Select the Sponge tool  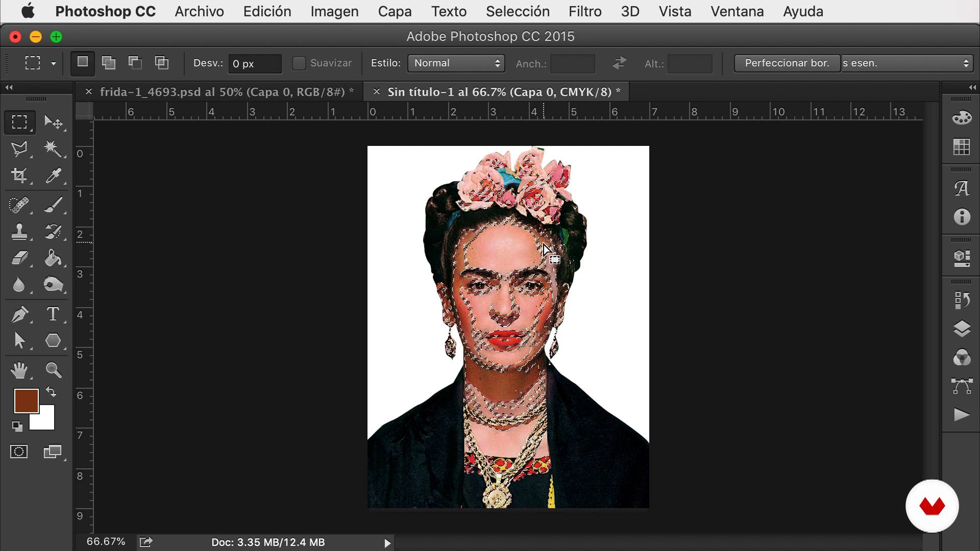tap(53, 285)
